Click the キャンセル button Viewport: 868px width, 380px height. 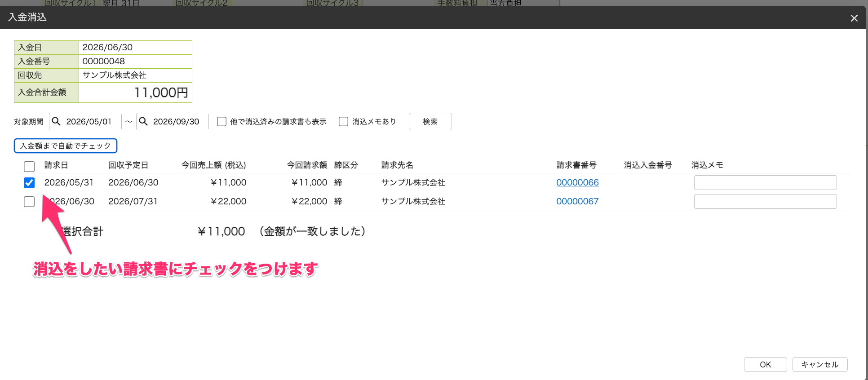[x=820, y=364]
